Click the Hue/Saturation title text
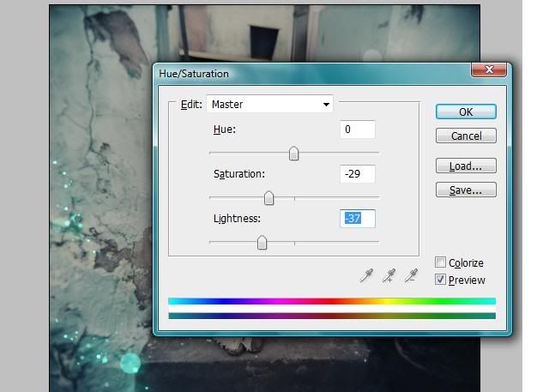549x392 pixels. tap(194, 74)
